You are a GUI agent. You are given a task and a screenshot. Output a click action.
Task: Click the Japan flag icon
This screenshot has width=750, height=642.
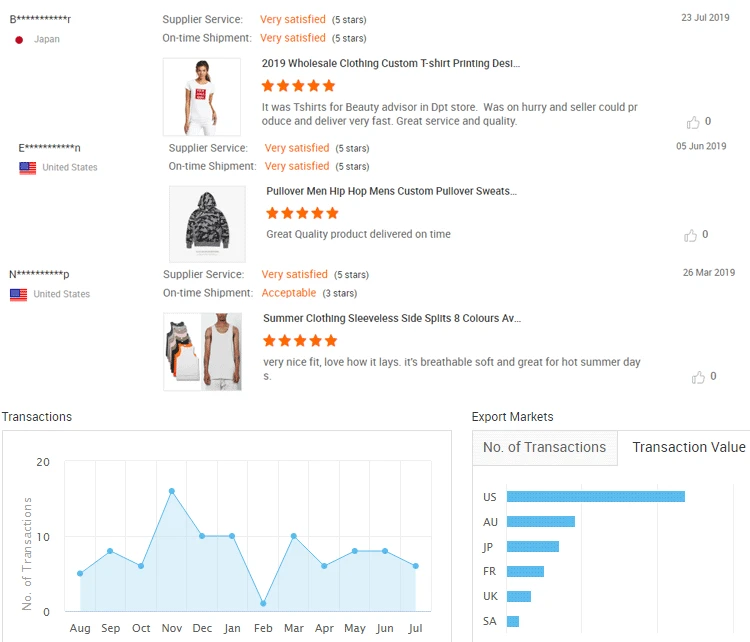[19, 40]
